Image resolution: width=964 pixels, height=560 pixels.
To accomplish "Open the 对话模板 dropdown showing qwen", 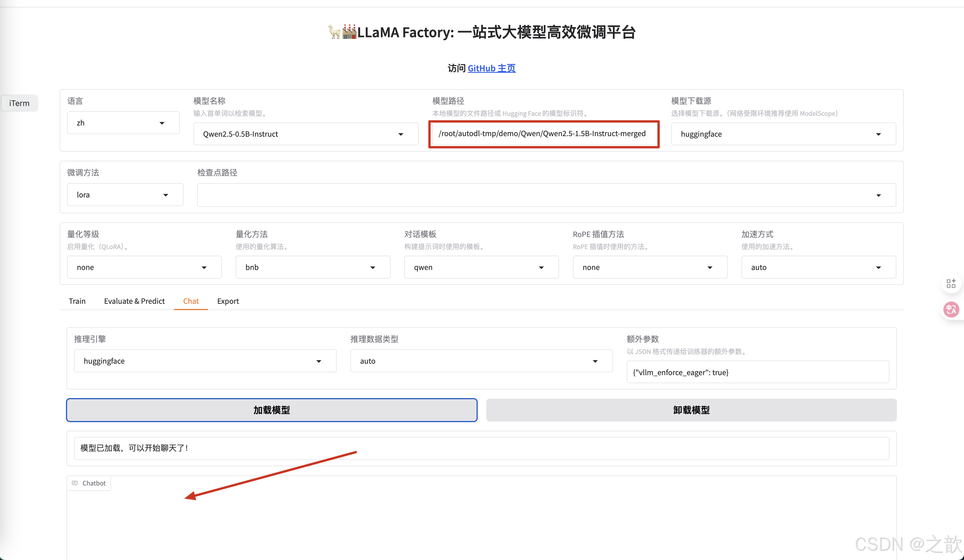I will [481, 267].
